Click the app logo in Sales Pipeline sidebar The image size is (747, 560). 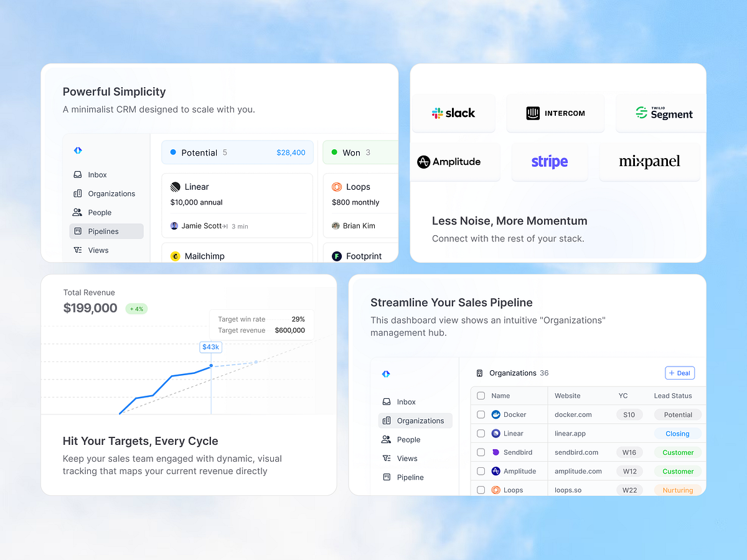[386, 374]
